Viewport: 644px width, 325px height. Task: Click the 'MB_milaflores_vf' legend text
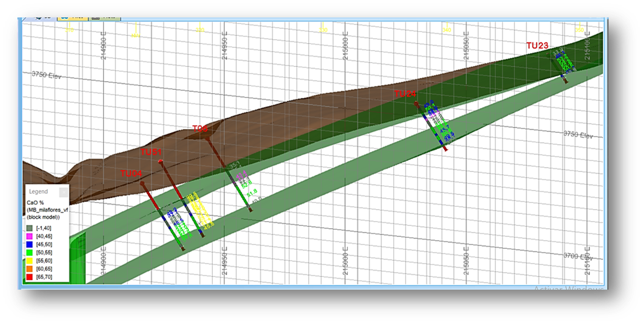48,210
